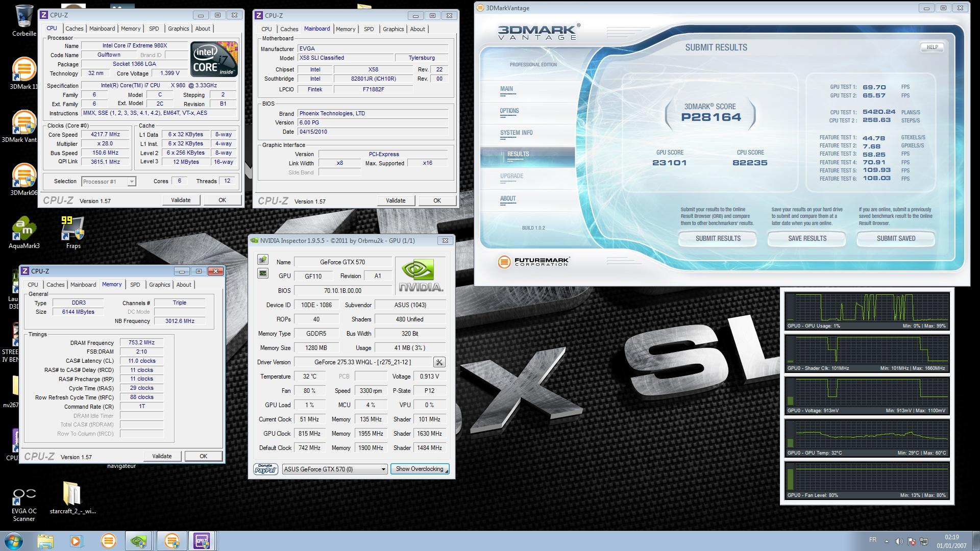
Task: Open Windows Explorer from the taskbar
Action: click(x=45, y=541)
